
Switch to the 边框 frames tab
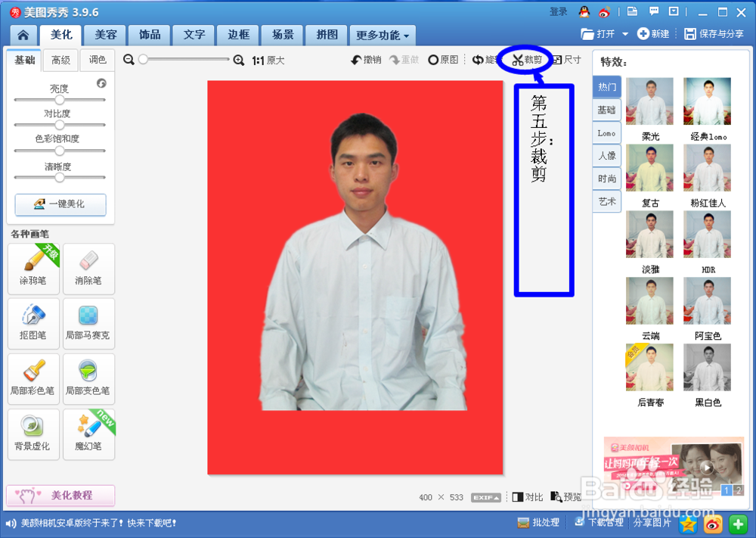point(237,35)
